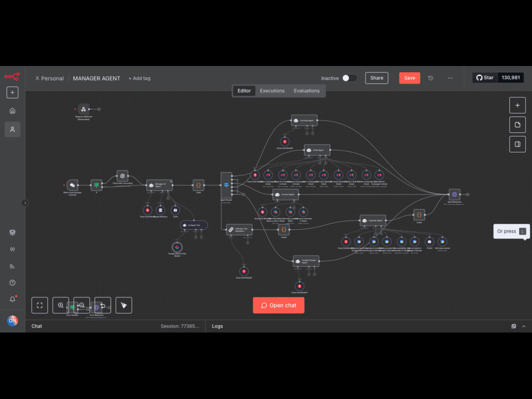The image size is (532, 399).
Task: Select the Calendar Tool Operation node
Action: click(239, 230)
